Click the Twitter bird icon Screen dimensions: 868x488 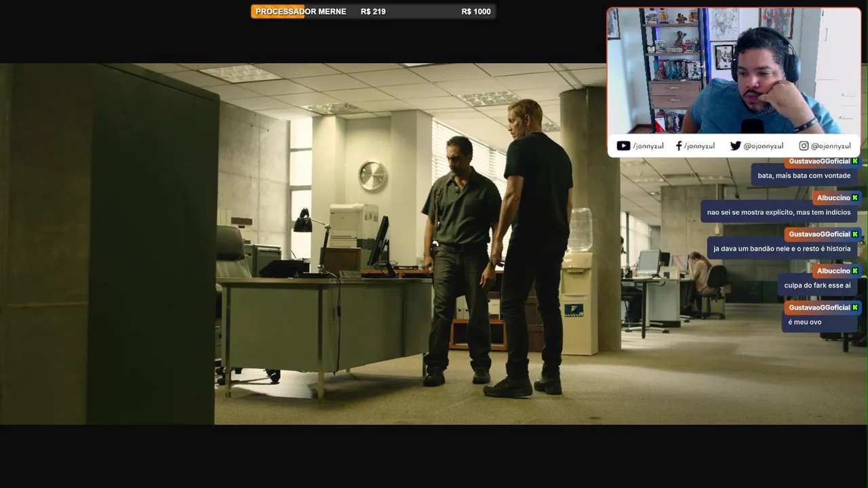[735, 146]
